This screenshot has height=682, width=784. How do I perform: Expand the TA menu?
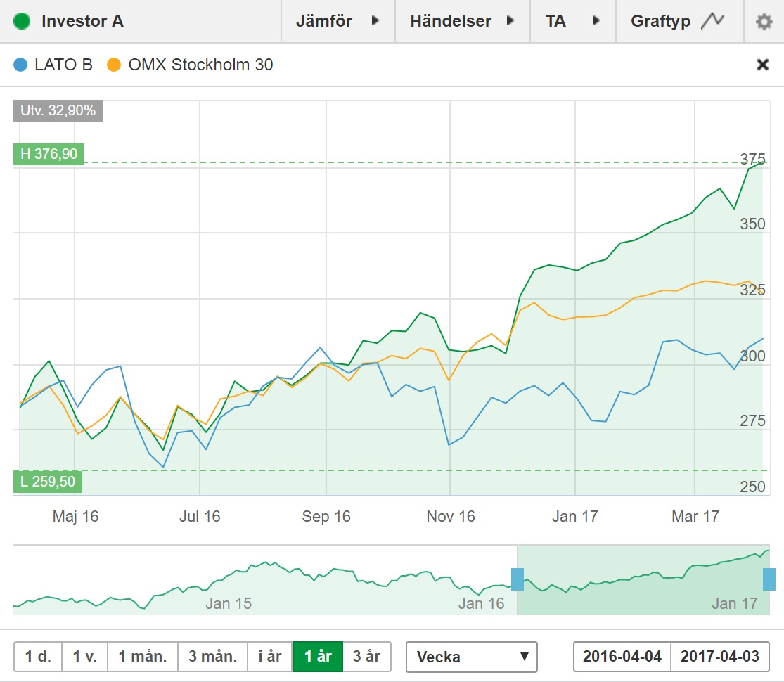pos(573,21)
